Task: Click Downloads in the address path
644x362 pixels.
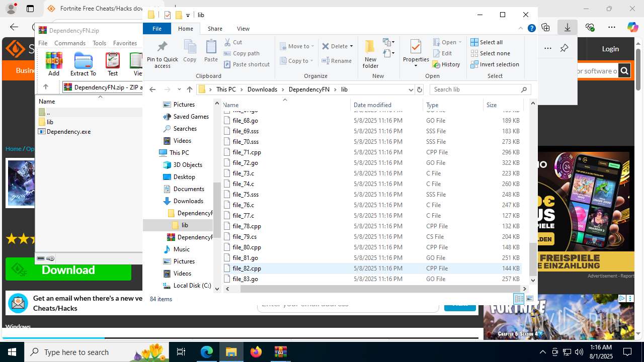Action: (x=262, y=89)
